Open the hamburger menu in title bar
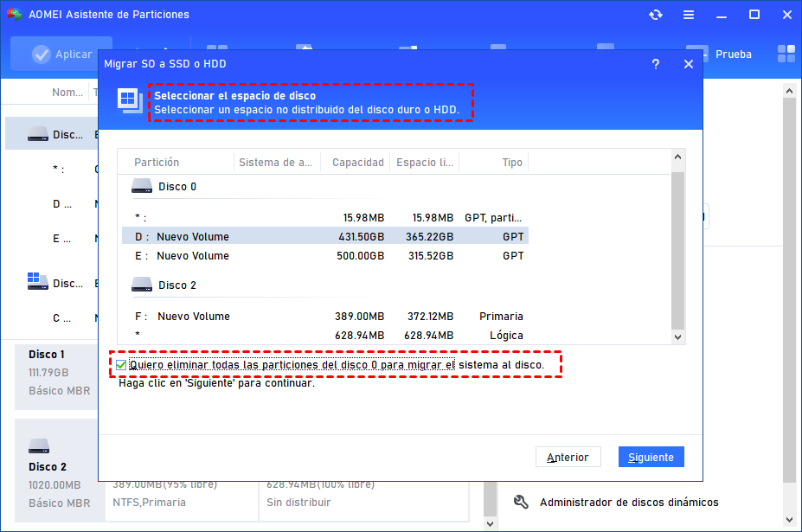The height and width of the screenshot is (532, 802). coord(689,15)
